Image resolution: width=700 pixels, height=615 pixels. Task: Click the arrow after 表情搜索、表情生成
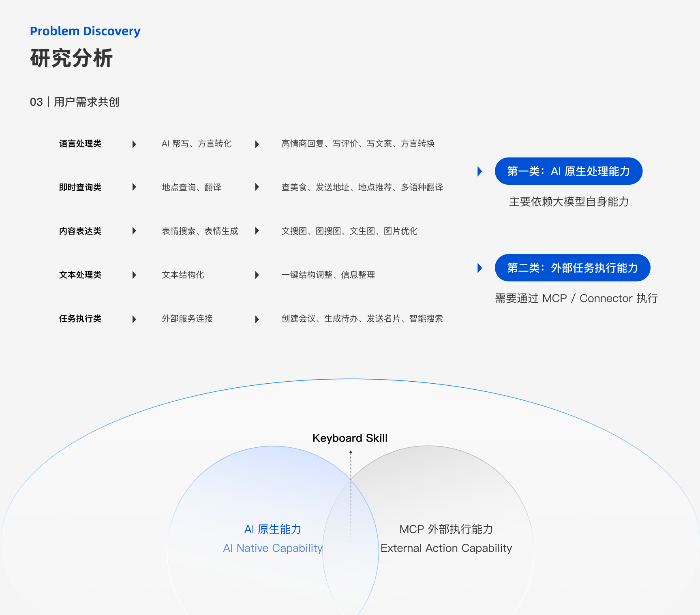257,231
